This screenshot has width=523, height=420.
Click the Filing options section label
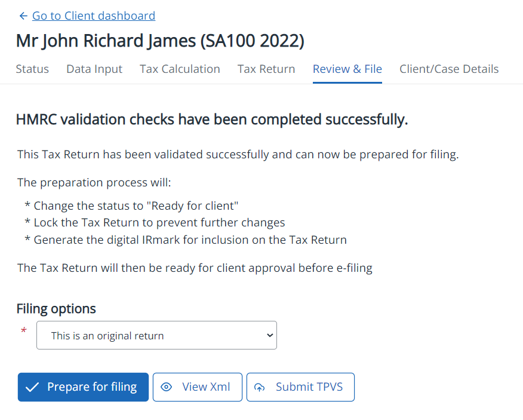(56, 309)
